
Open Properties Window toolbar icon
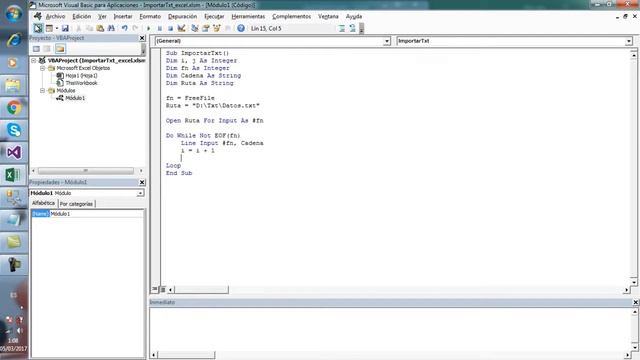coord(206,28)
